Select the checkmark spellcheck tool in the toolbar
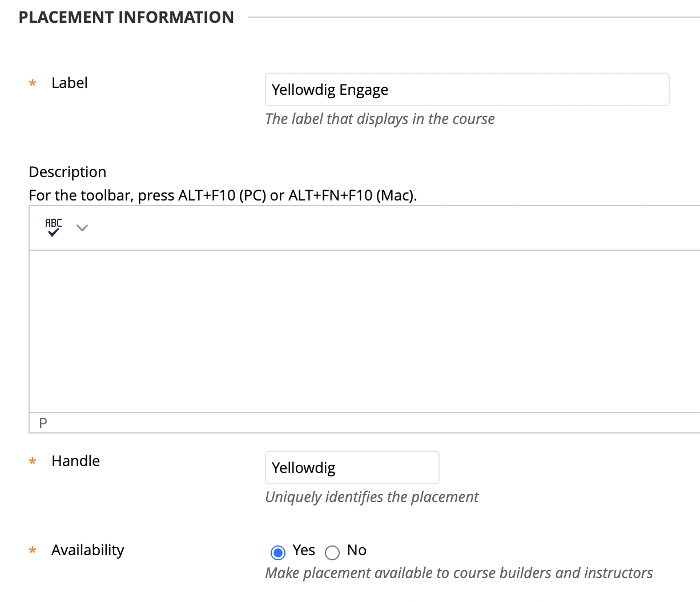 point(53,227)
